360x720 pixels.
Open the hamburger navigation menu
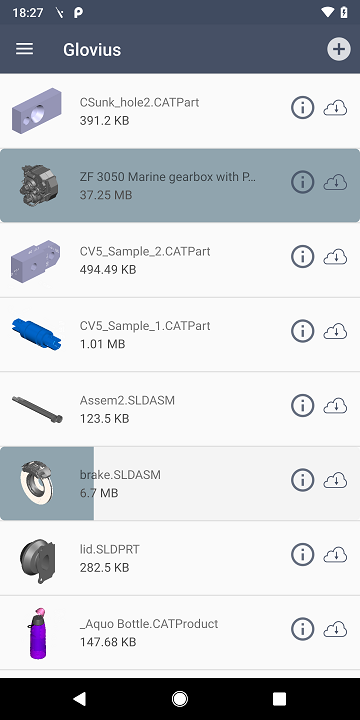24,49
